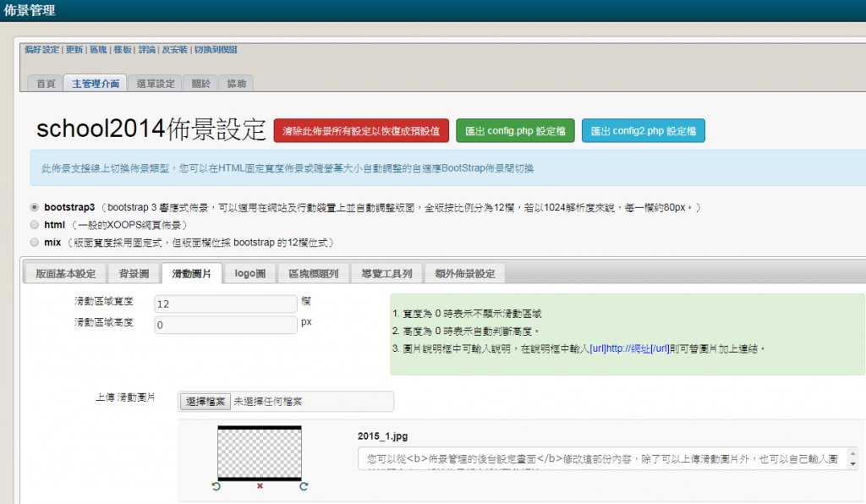Select the bootstrap3 theme type radio button
Screen dimensions: 866x504
coord(34,206)
